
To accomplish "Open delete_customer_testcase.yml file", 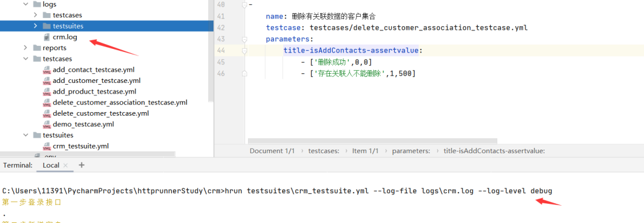I will [101, 113].
